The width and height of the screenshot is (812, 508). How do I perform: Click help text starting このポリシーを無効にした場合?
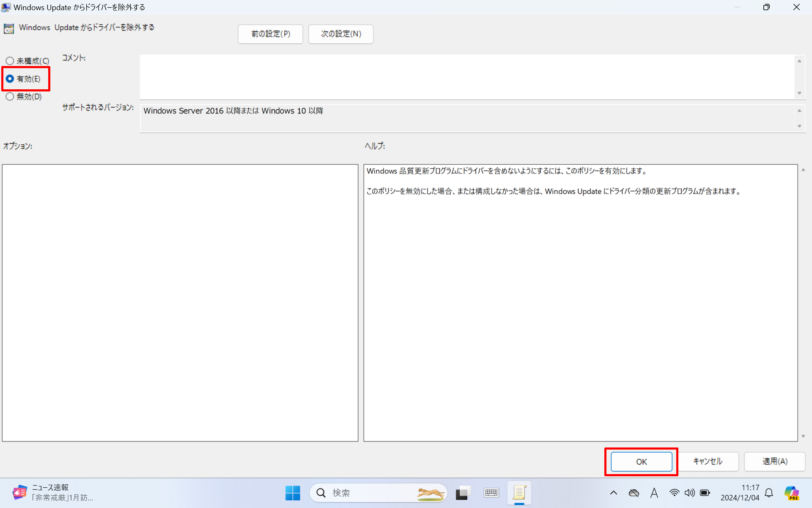tap(554, 191)
